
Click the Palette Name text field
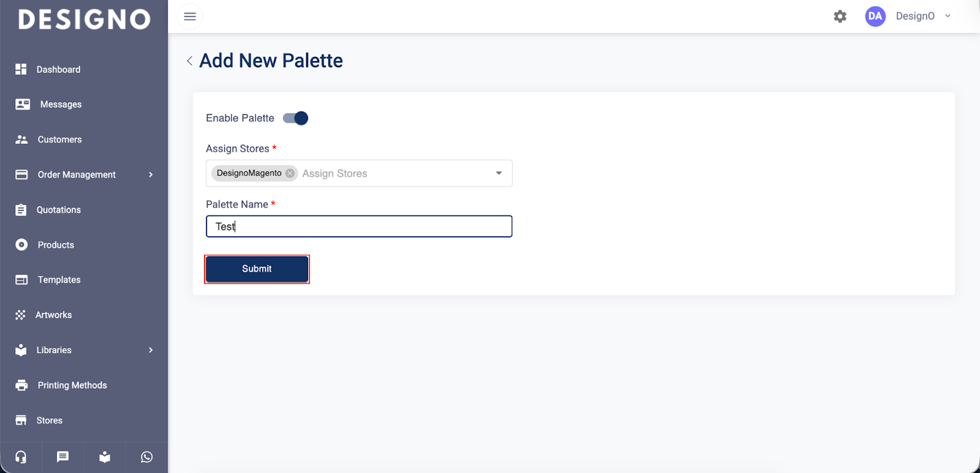point(359,226)
